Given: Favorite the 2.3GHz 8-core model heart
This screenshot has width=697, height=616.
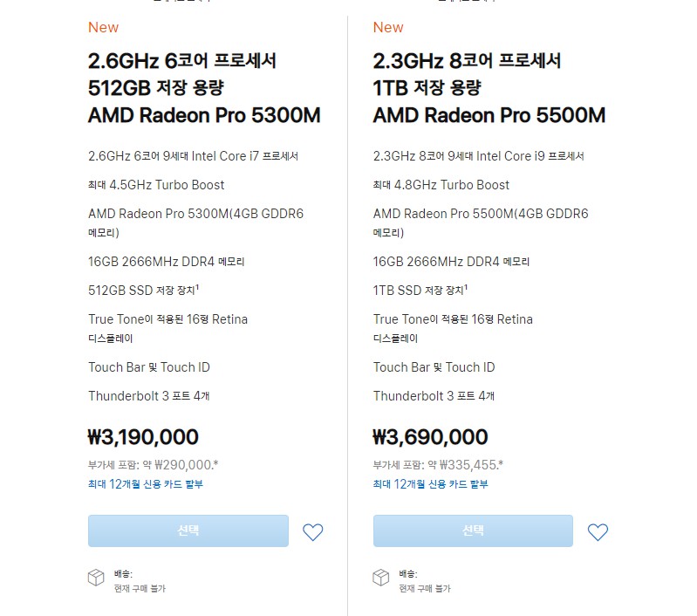Looking at the screenshot, I should [x=598, y=532].
